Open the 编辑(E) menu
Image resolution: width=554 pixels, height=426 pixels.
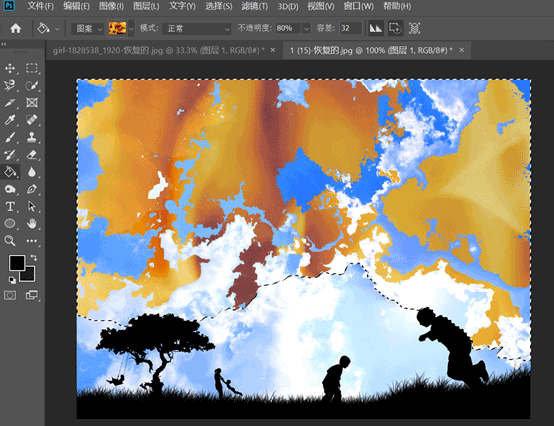coord(76,6)
